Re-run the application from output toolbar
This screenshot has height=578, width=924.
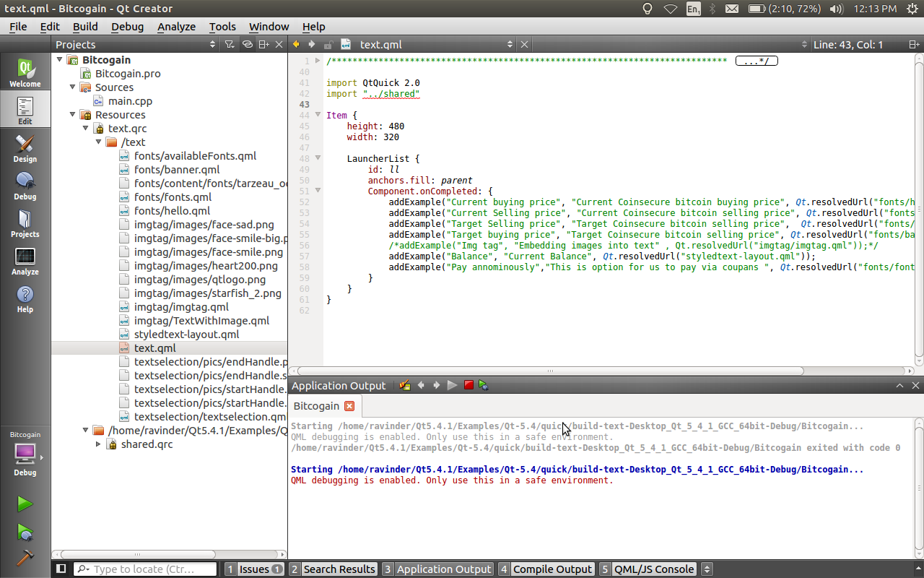click(453, 385)
